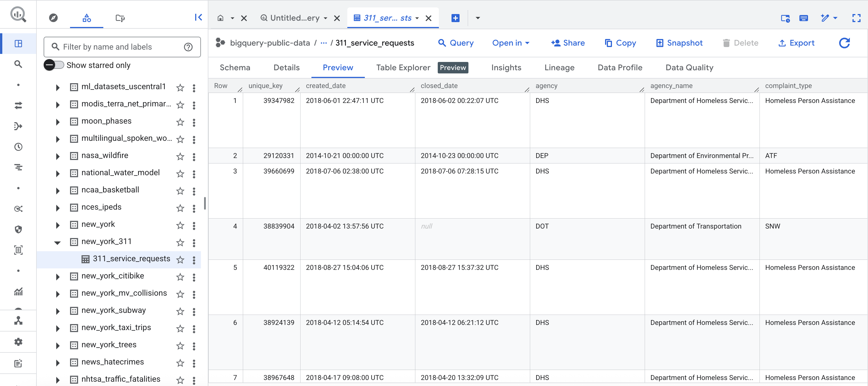Star the 311_service_requests table
The image size is (868, 386).
(x=180, y=260)
